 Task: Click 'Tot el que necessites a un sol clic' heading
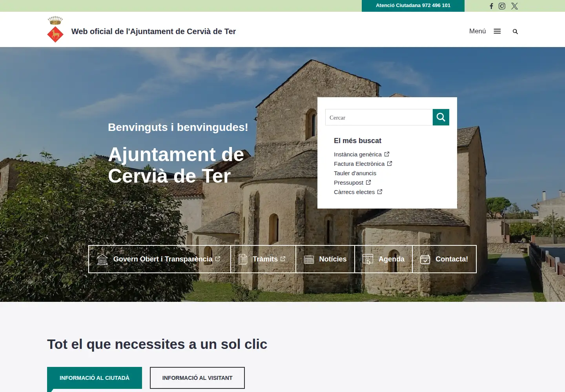157,344
